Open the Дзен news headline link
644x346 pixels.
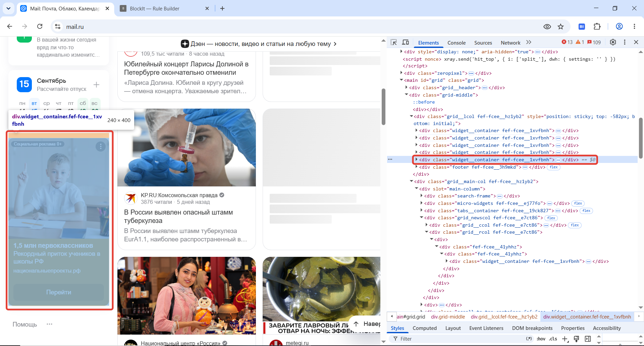coord(259,44)
